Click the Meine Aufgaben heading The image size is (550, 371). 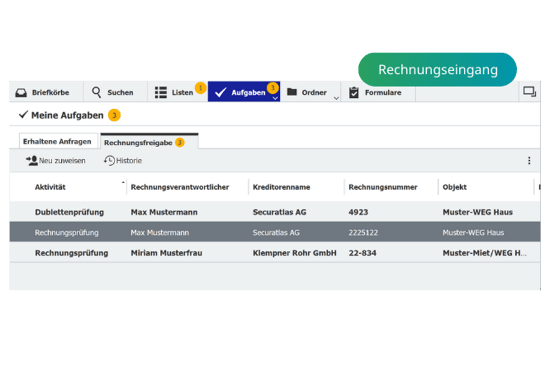point(67,115)
